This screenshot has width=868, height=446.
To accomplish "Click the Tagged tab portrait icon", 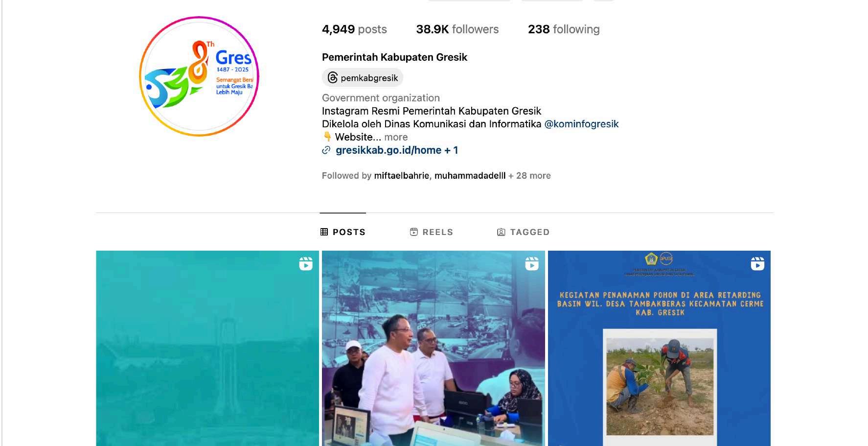I will [x=501, y=232].
